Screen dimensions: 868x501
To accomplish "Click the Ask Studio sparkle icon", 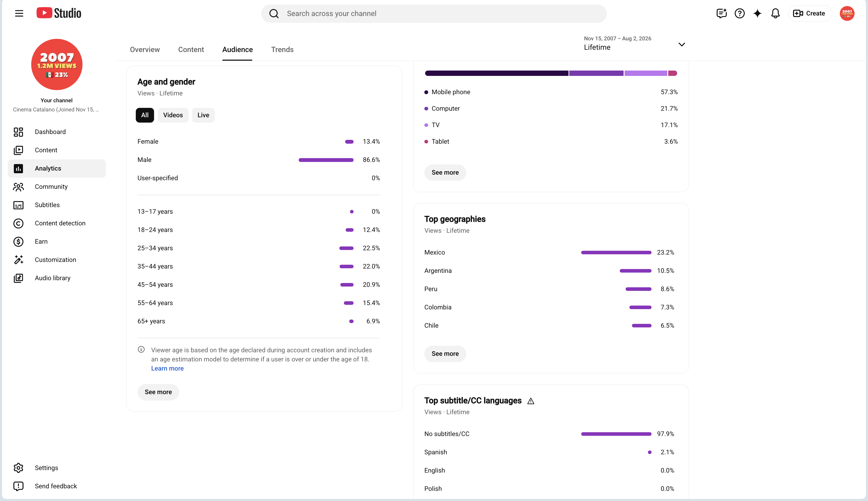I will [x=757, y=13].
